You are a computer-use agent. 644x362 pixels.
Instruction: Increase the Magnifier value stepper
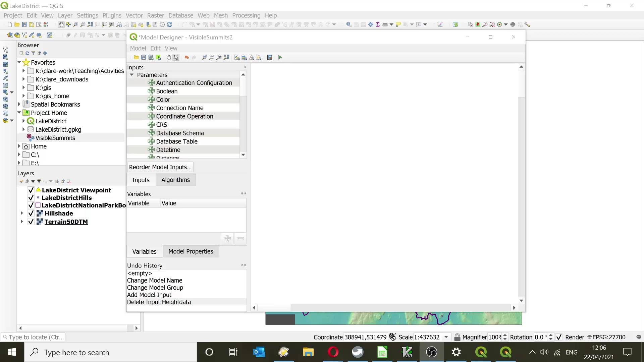[x=505, y=335]
